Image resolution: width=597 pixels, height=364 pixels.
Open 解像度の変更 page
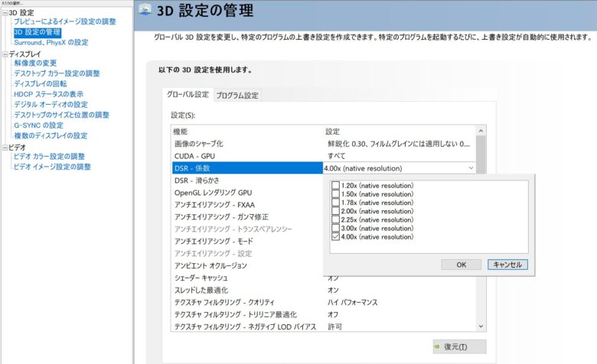point(35,63)
